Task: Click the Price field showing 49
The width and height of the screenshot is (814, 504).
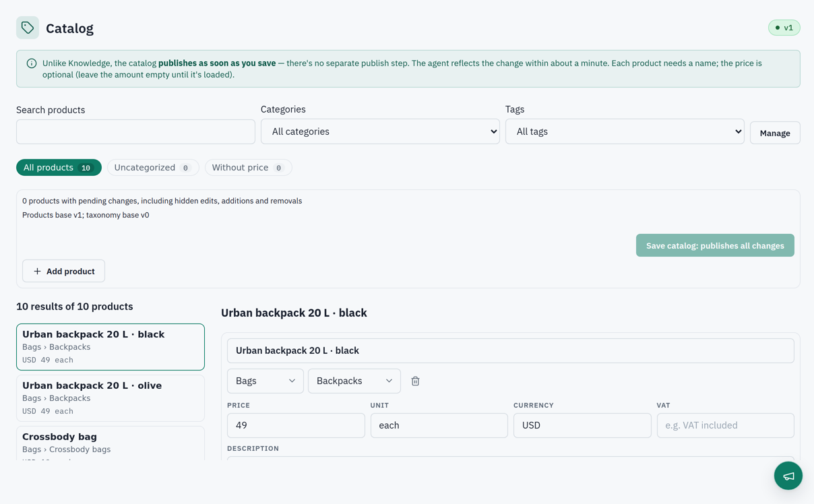Action: point(296,425)
